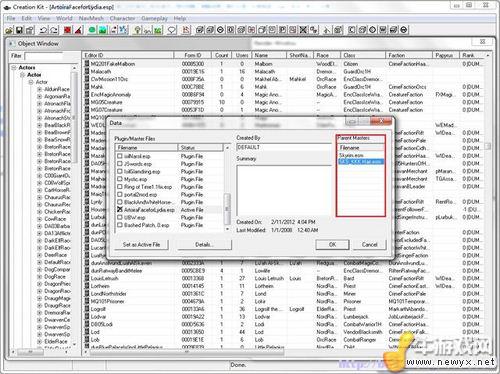Expand the CowRace tree node
The width and height of the screenshot is (500, 374).
coord(39,219)
